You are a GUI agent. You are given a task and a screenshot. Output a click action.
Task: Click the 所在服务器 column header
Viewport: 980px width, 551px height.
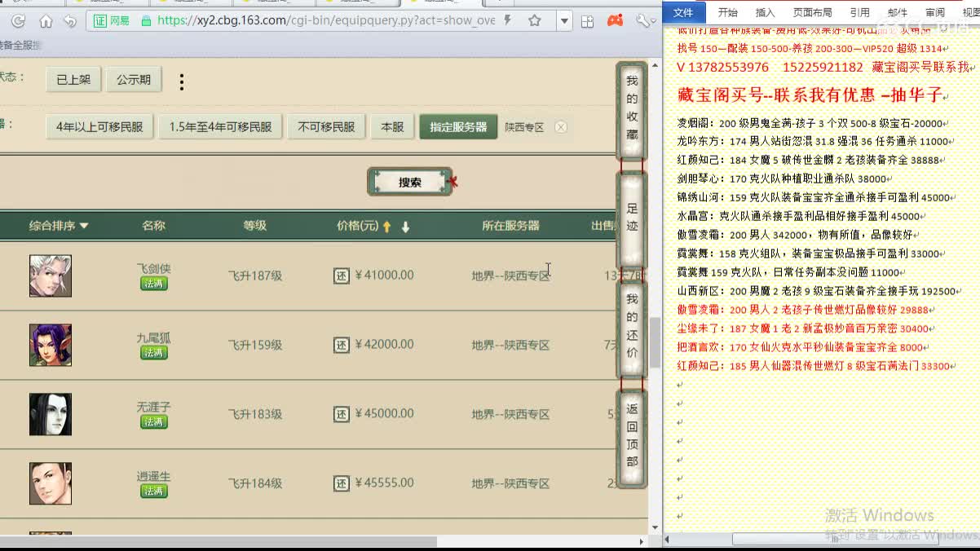click(x=510, y=226)
